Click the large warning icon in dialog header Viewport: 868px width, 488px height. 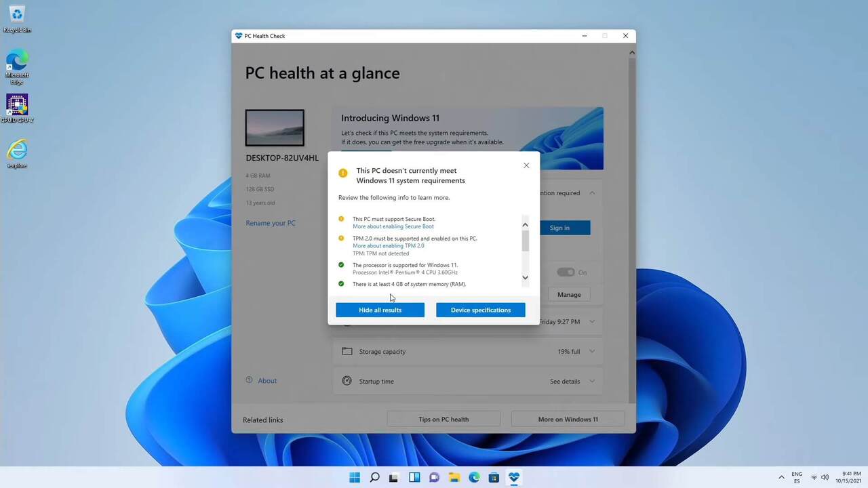coord(343,173)
